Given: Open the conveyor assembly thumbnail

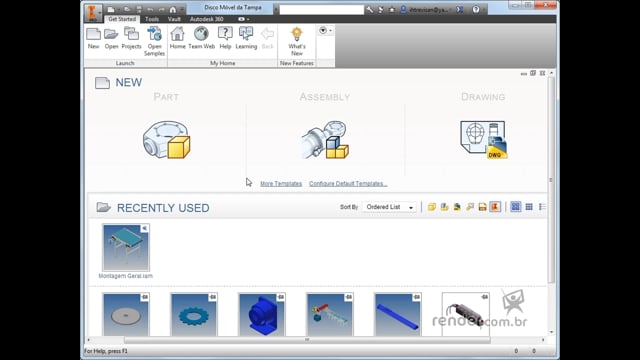Looking at the screenshot, I should point(330,314).
